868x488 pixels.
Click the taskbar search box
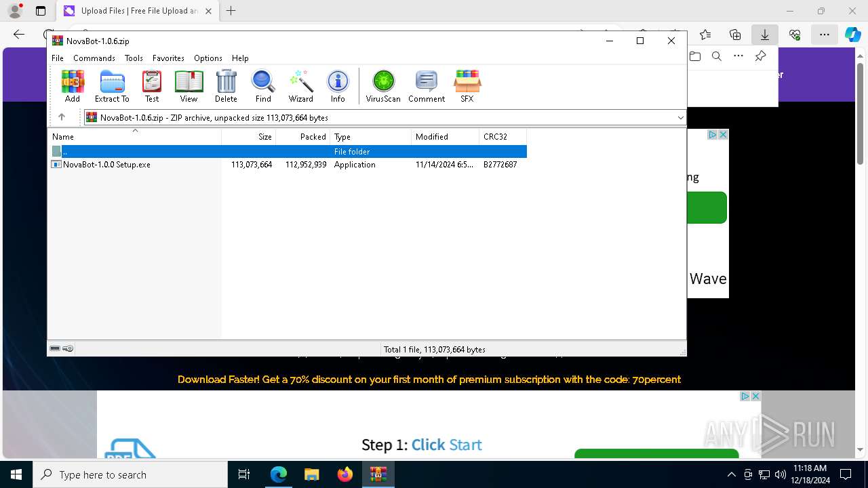130,474
